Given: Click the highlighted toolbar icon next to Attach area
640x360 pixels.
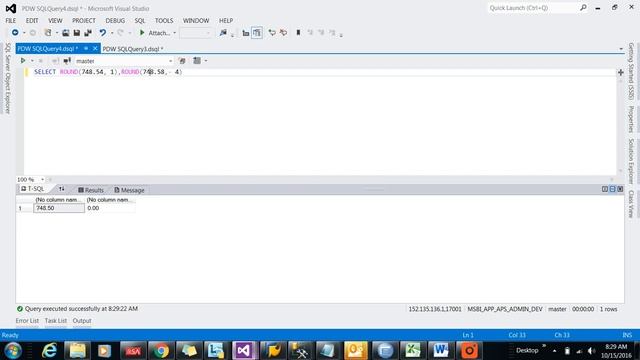Looking at the screenshot, I should [257, 33].
